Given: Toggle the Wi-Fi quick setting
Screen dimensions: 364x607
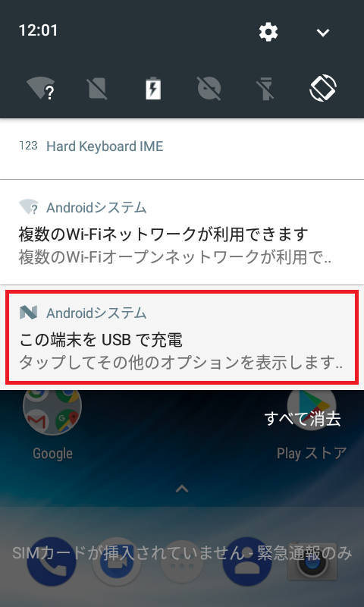Looking at the screenshot, I should coord(41,89).
